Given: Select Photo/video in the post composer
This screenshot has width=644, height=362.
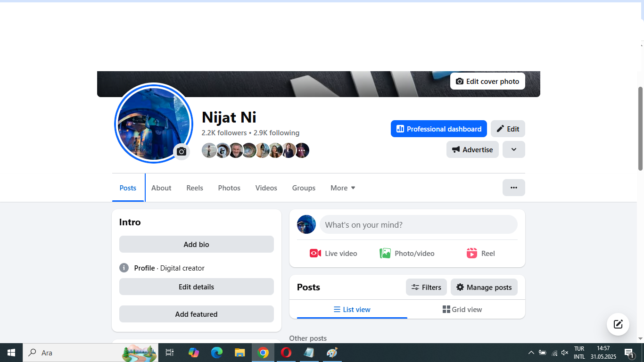Looking at the screenshot, I should coord(407,254).
